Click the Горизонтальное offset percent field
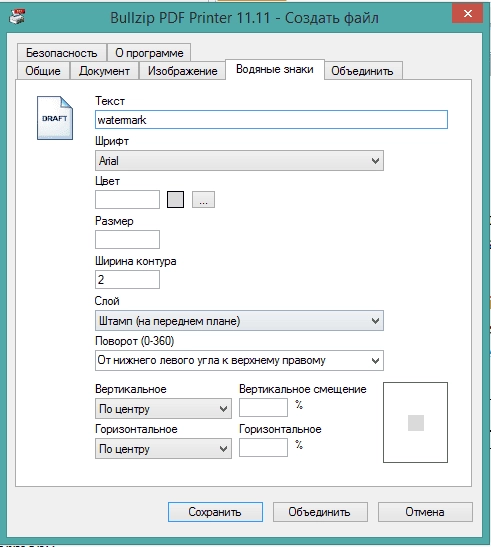Screen dimensions: 491x547 tap(263, 448)
